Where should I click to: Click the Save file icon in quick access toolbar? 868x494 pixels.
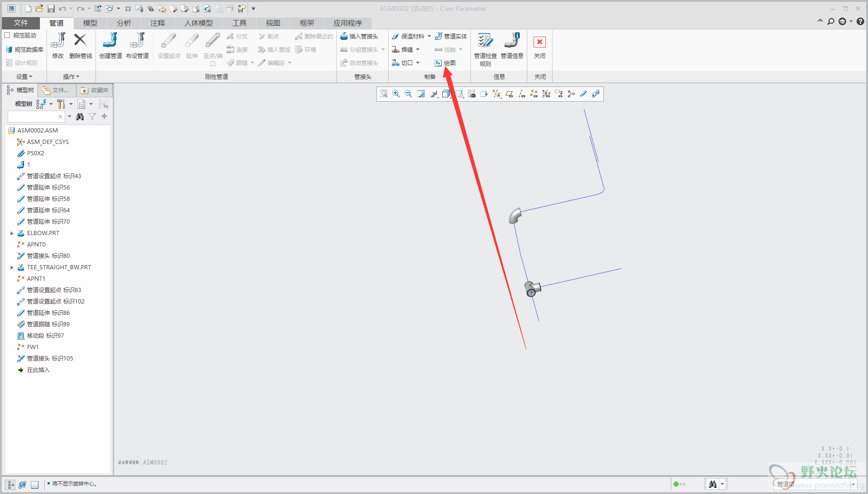point(51,9)
